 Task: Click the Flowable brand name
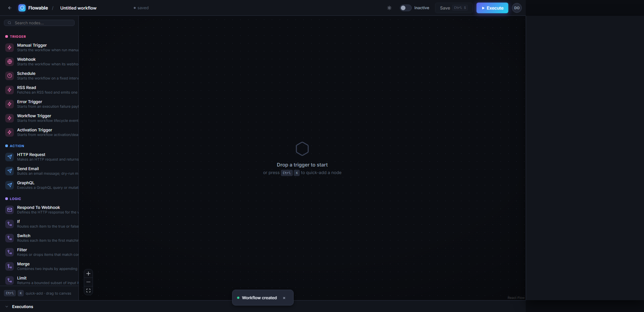[38, 8]
